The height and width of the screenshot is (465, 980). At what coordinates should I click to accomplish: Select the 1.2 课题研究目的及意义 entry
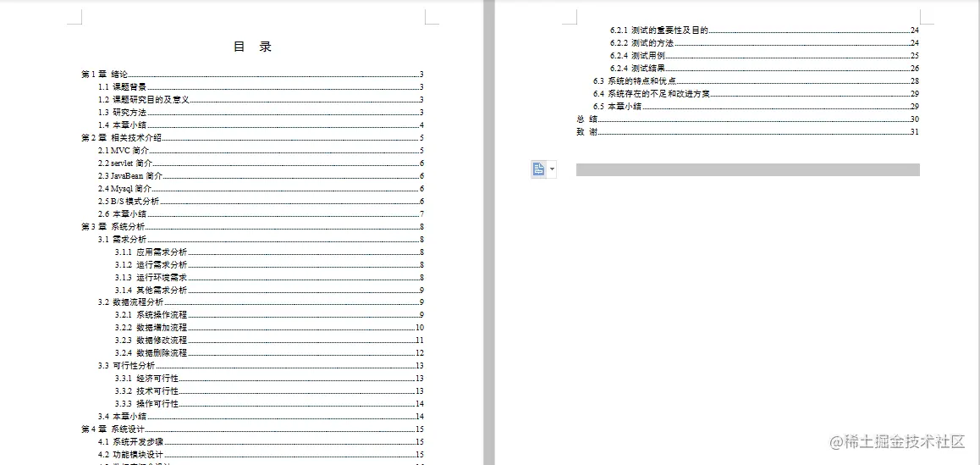click(262, 99)
